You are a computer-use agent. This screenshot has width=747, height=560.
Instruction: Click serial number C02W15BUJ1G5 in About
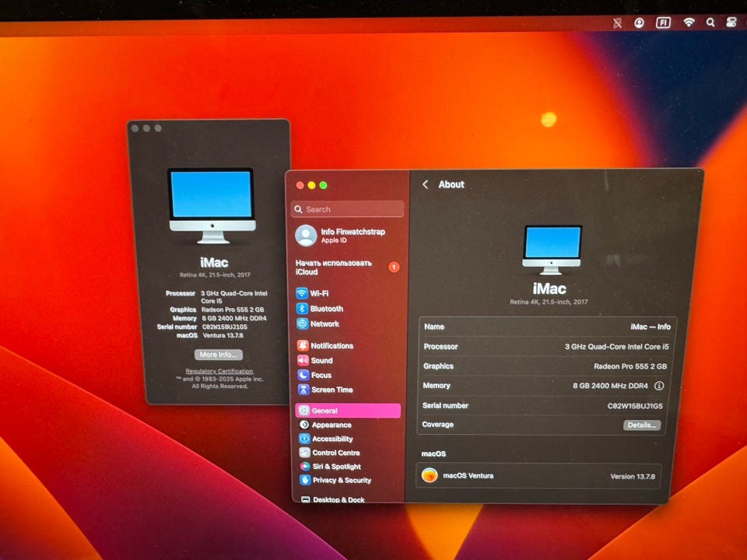pos(635,406)
